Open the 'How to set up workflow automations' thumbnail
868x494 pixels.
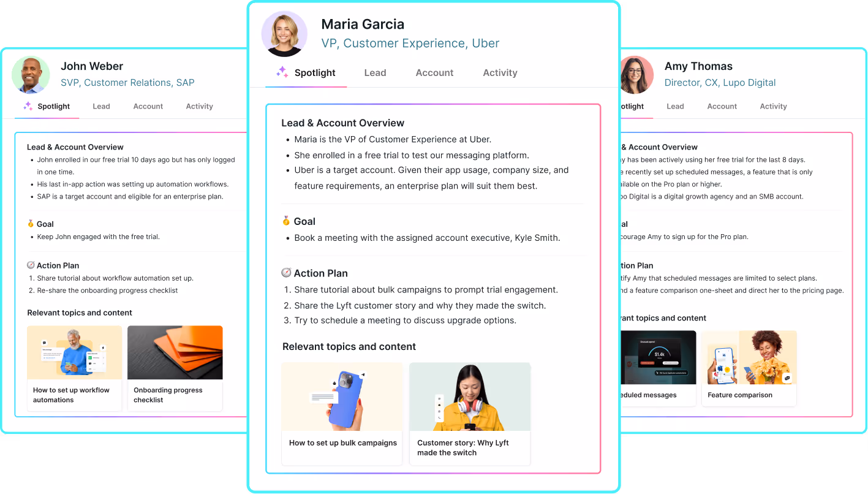75,368
